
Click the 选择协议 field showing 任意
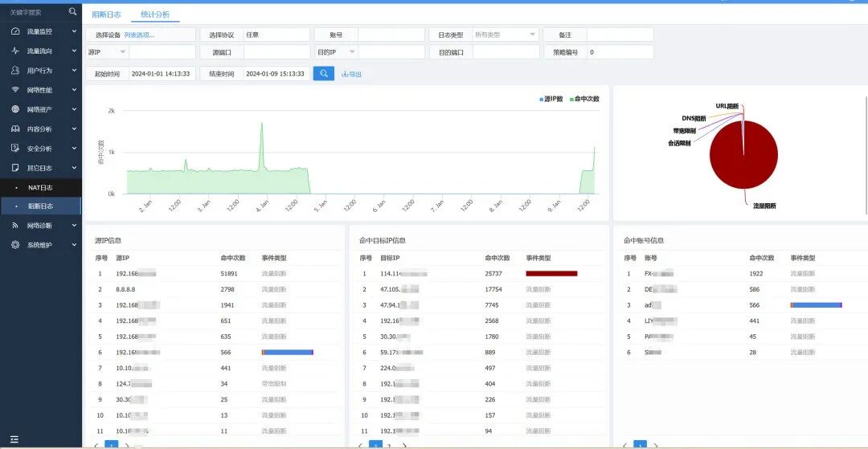pyautogui.click(x=276, y=35)
